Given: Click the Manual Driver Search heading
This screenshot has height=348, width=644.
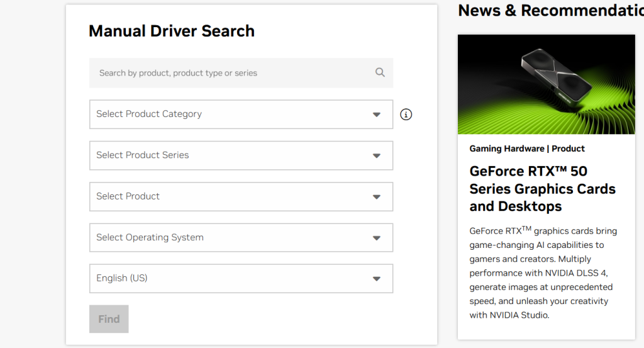Looking at the screenshot, I should [172, 31].
